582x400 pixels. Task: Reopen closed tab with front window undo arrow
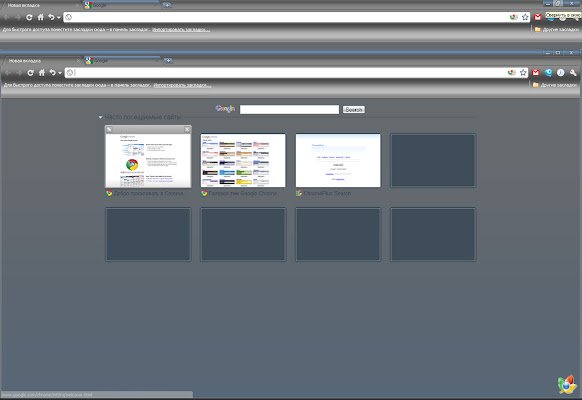[x=53, y=73]
